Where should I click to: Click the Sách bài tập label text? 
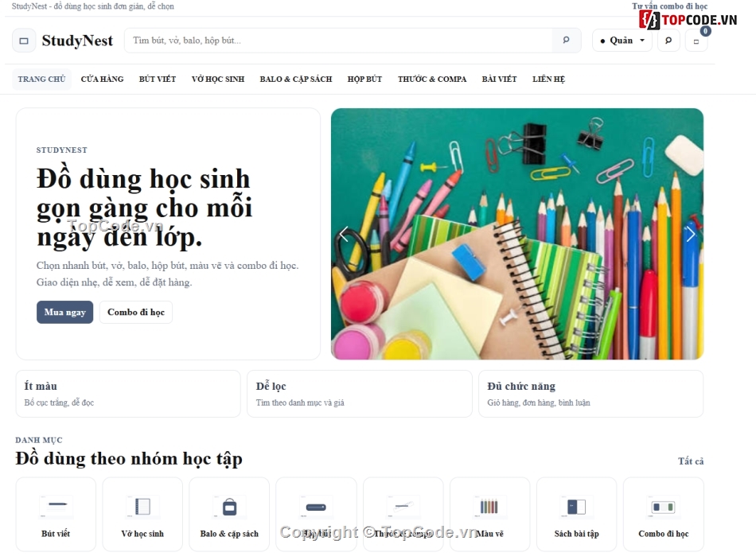577,534
